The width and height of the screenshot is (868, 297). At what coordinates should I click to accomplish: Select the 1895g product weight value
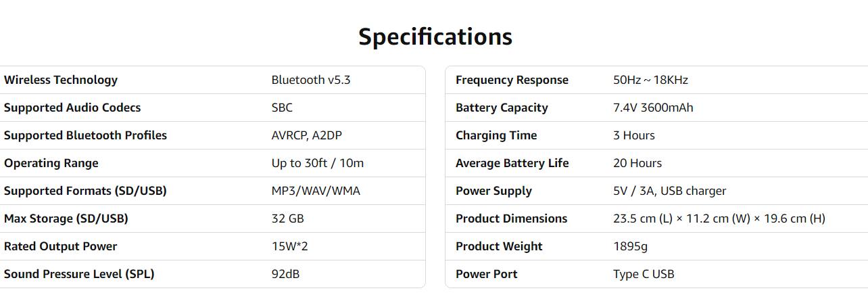(630, 246)
